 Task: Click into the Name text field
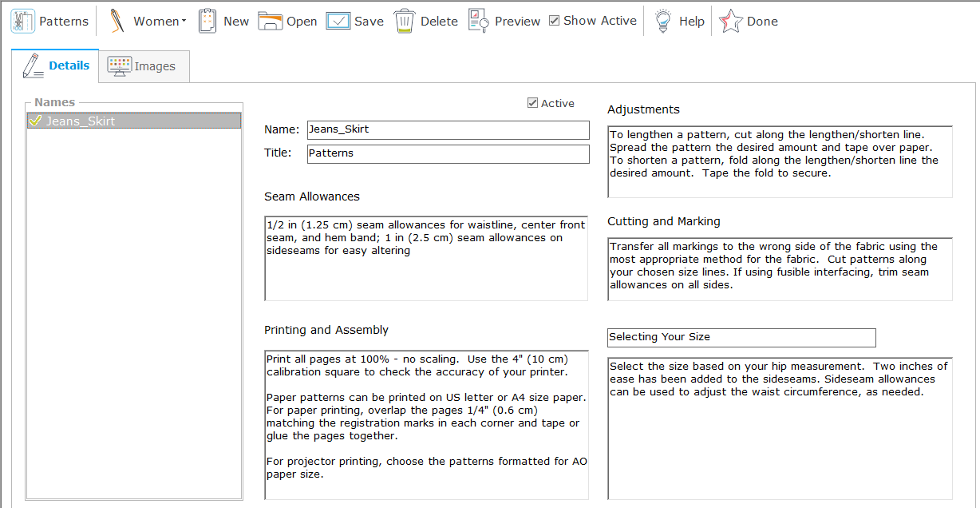447,129
